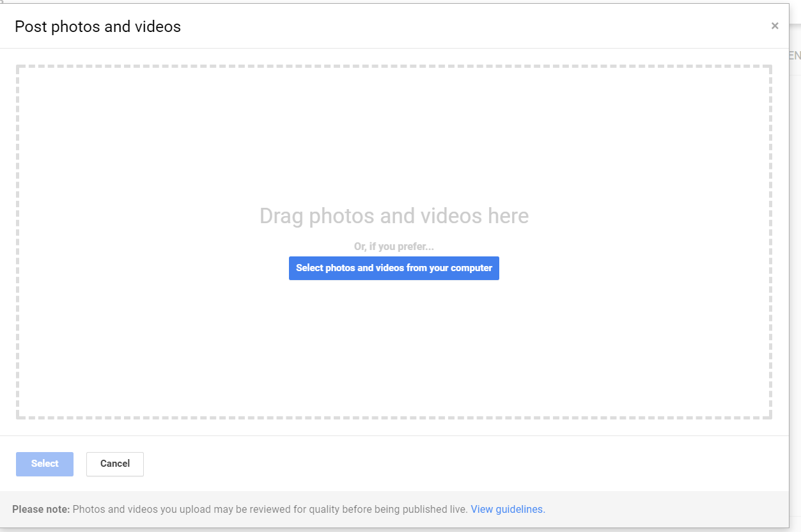Click the gray footer bar right of View guidelines
The width and height of the screenshot is (801, 532).
click(665, 510)
